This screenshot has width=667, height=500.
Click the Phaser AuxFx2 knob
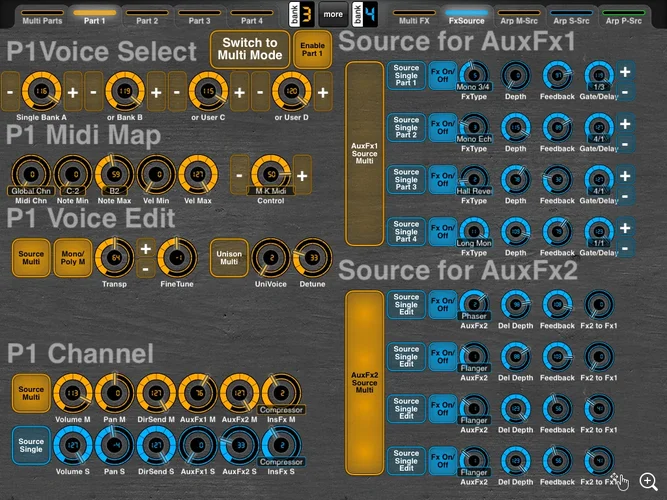tap(474, 306)
